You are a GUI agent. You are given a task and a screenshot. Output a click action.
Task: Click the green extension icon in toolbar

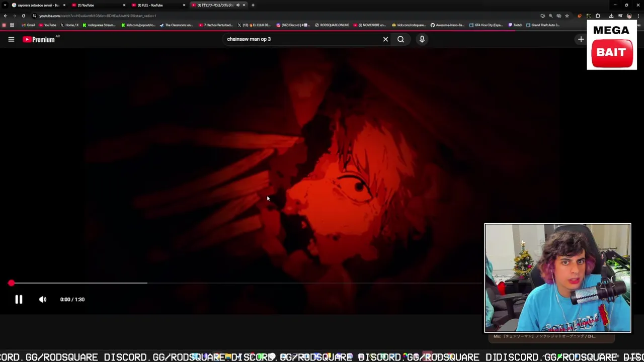click(589, 16)
